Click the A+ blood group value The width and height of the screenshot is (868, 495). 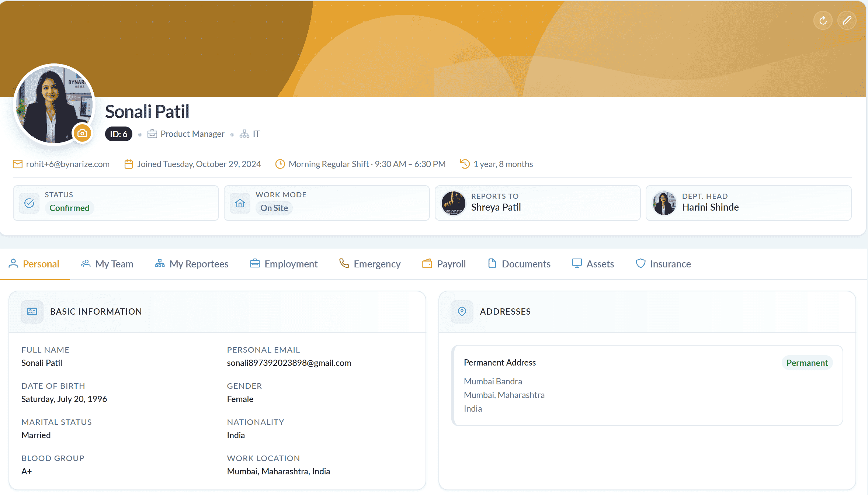pyautogui.click(x=27, y=471)
